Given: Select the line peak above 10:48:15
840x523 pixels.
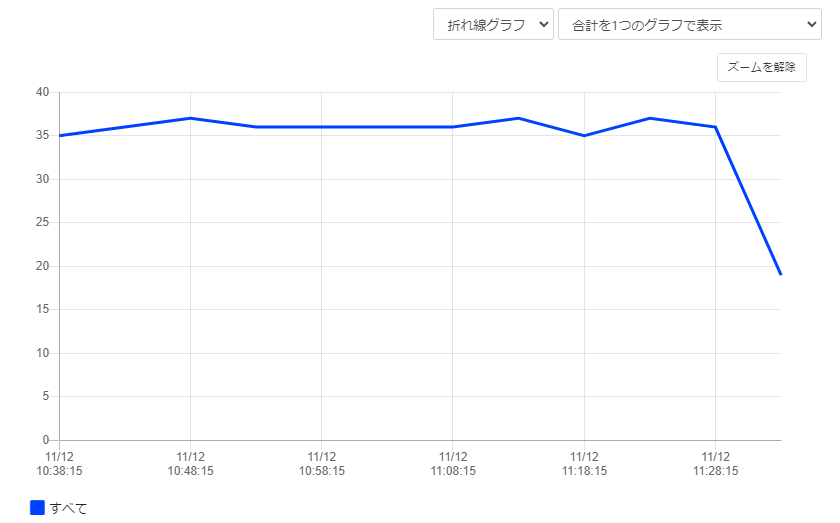Looking at the screenshot, I should click(190, 118).
